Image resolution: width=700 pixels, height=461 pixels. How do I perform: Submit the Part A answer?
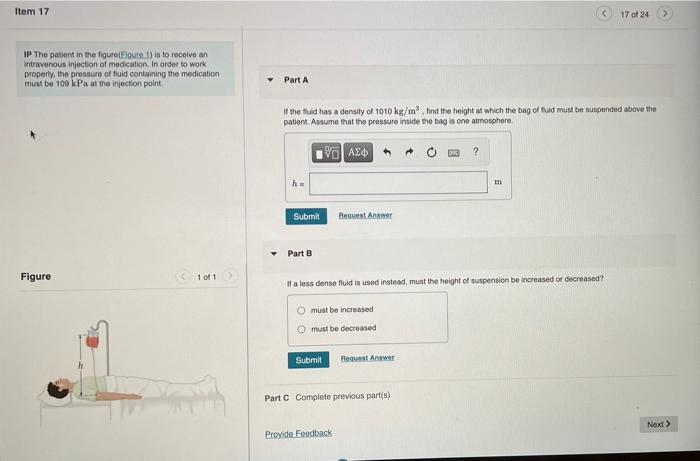[306, 216]
